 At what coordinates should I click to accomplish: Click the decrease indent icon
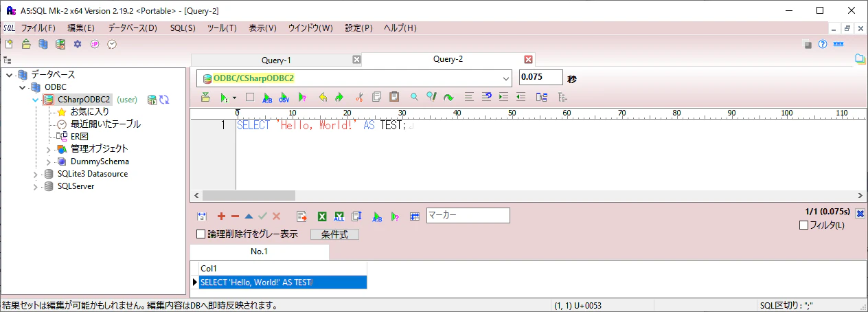[x=521, y=98]
